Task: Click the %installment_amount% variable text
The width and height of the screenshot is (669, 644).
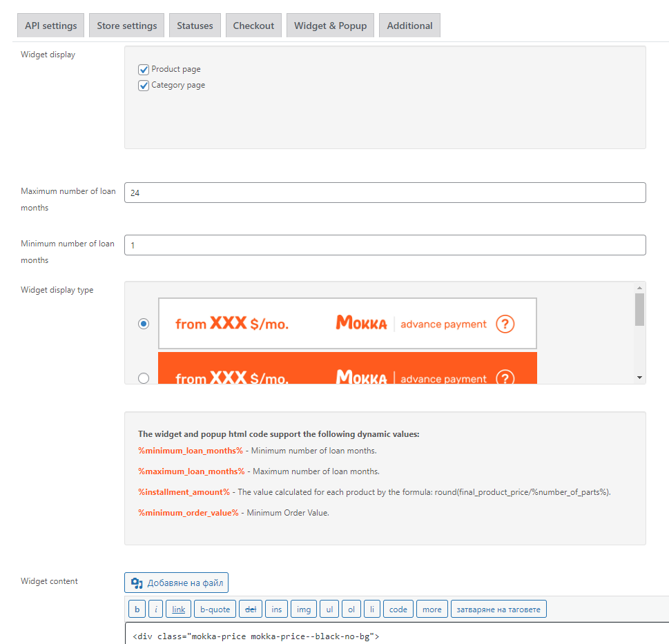Action: (x=184, y=492)
